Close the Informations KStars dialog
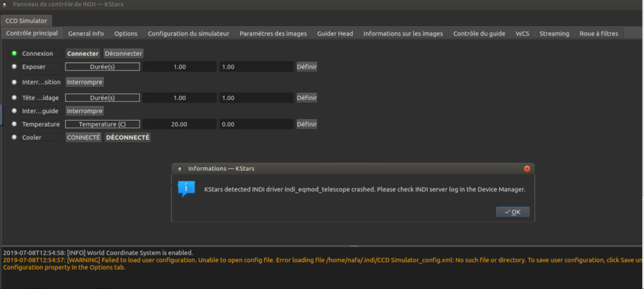This screenshot has height=289, width=644. pos(527,169)
